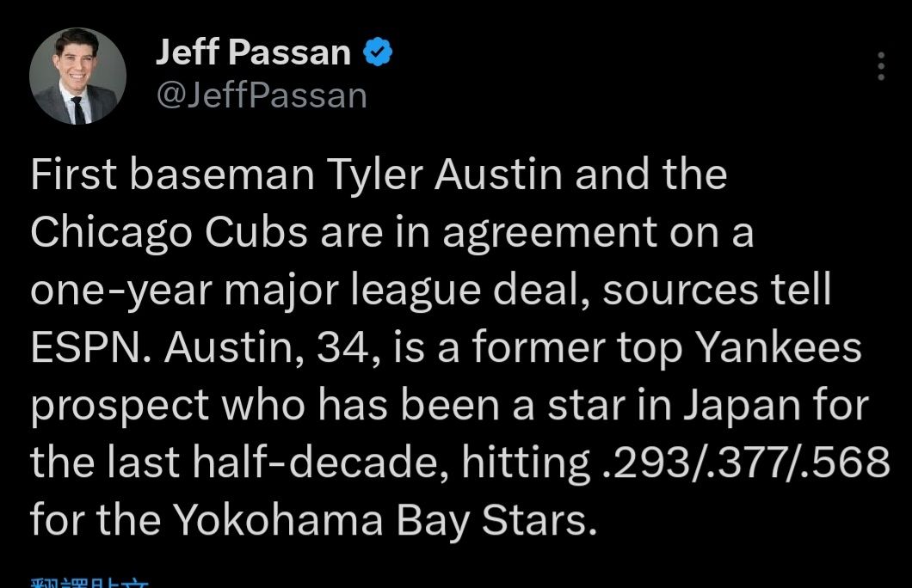Click the cut-off translate link below tweet
This screenshot has height=588, width=912.
click(x=89, y=582)
